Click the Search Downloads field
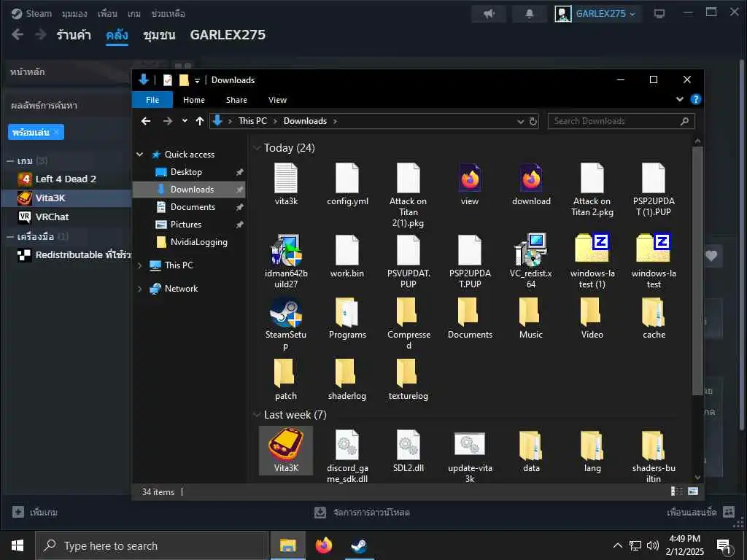Screen dimensions: 747x560 (x=622, y=121)
